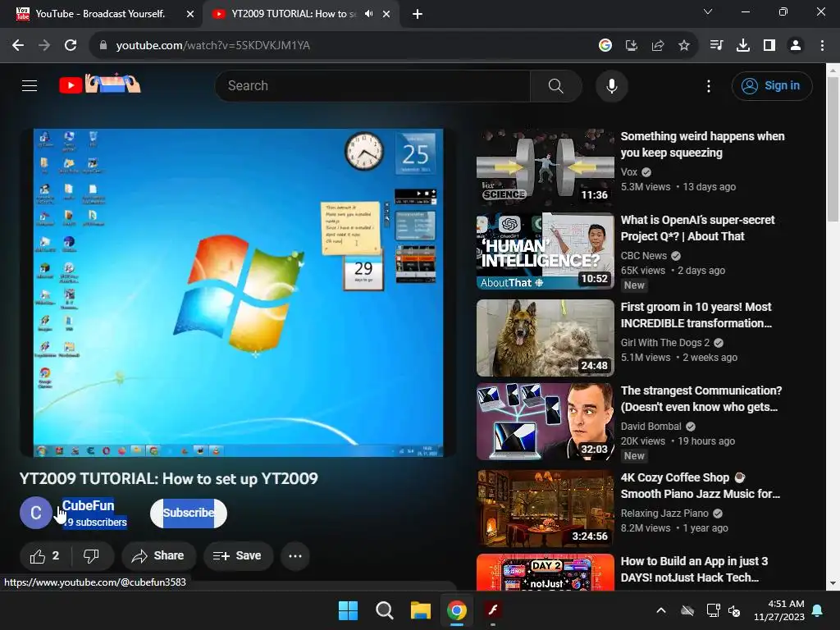Screen dimensions: 840x630
Task: Click the Relaxing Jazz Piano channel name
Action: click(664, 514)
